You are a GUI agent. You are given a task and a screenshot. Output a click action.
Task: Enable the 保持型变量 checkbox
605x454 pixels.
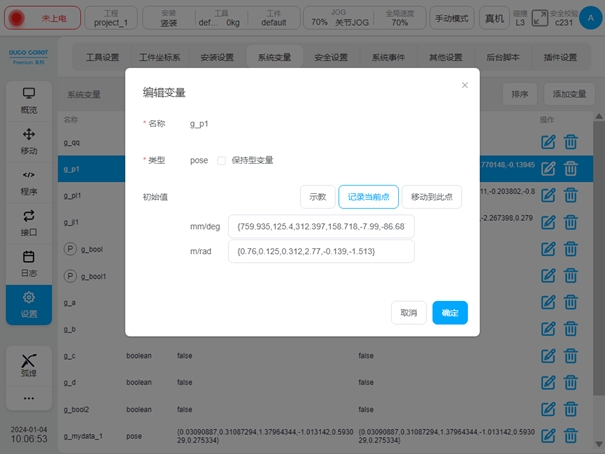221,160
